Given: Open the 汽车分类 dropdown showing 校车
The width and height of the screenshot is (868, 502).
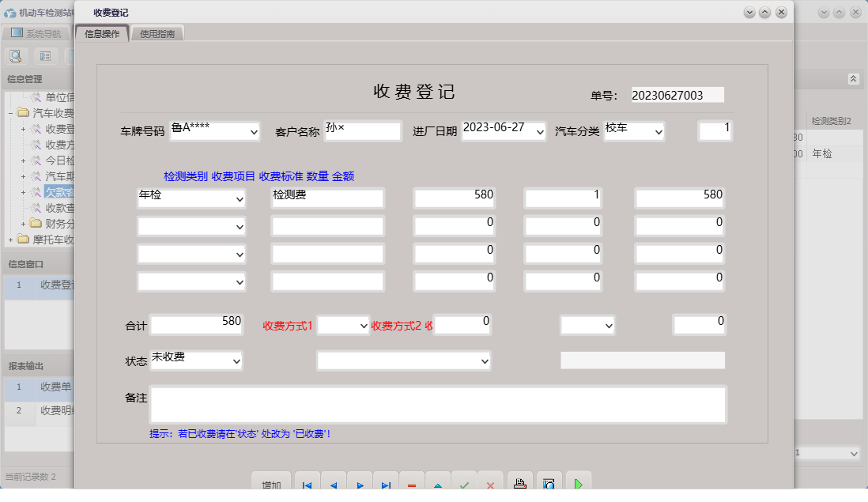Looking at the screenshot, I should (x=659, y=130).
